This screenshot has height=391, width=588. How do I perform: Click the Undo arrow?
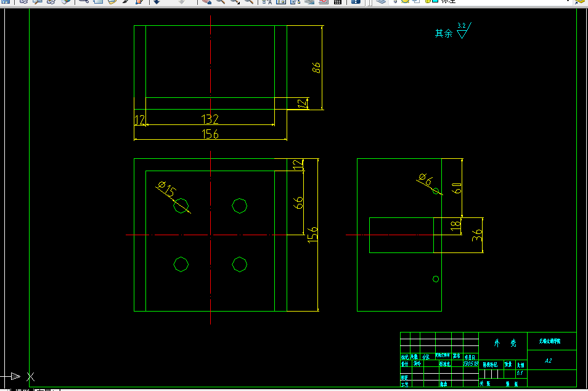click(157, 1)
